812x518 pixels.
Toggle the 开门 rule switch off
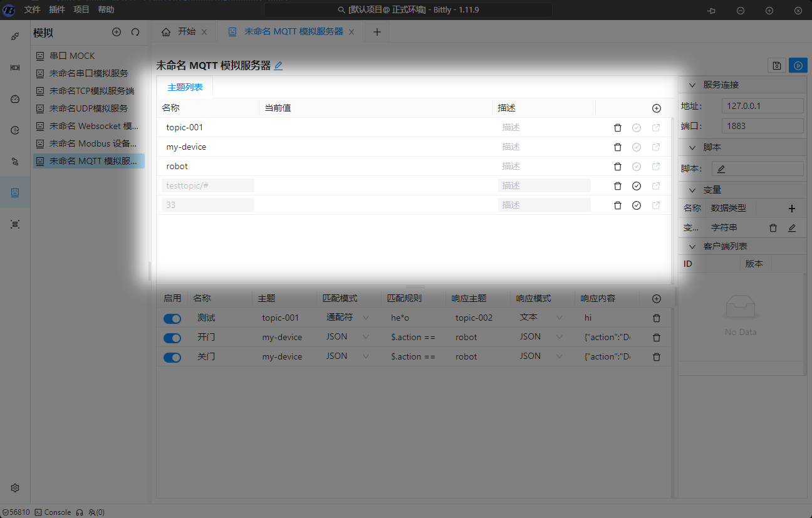click(172, 338)
